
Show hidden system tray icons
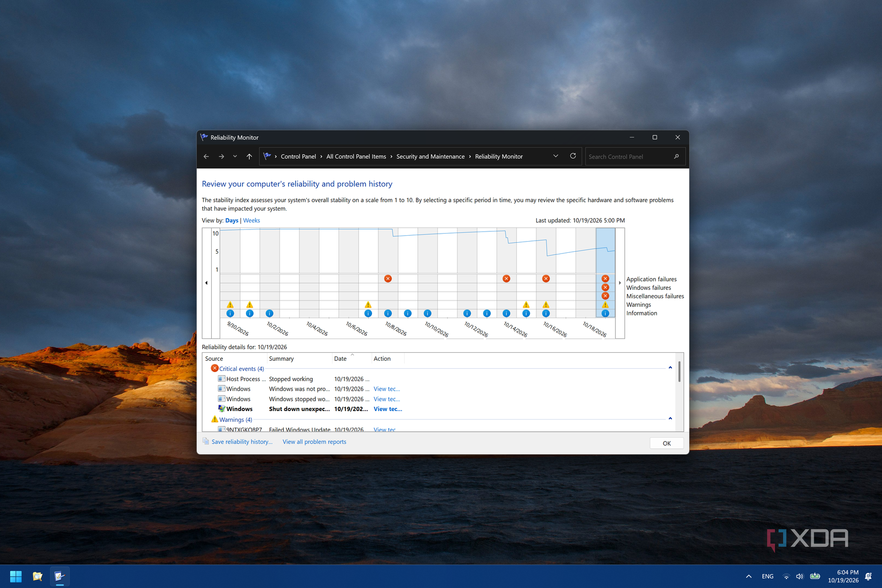point(749,576)
